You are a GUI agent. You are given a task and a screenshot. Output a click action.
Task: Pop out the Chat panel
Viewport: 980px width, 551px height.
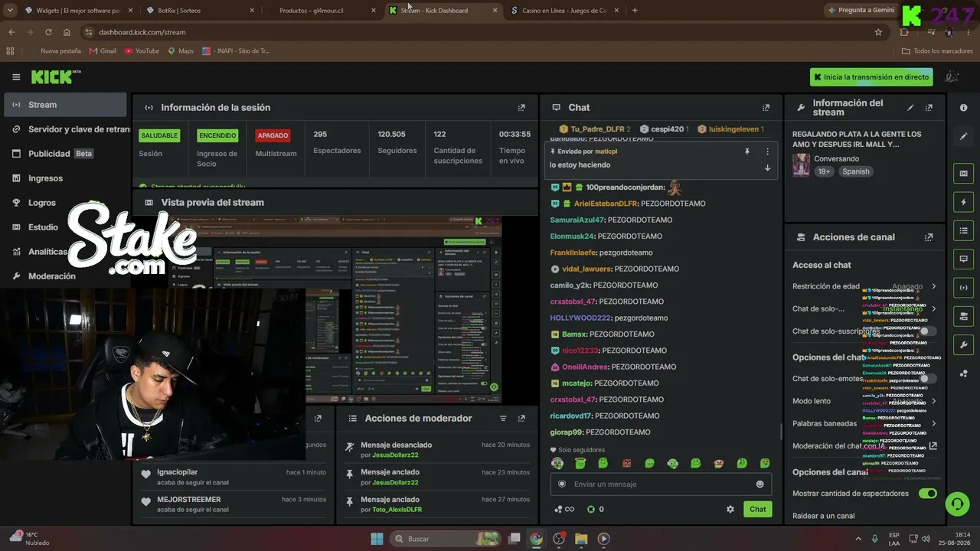(766, 108)
